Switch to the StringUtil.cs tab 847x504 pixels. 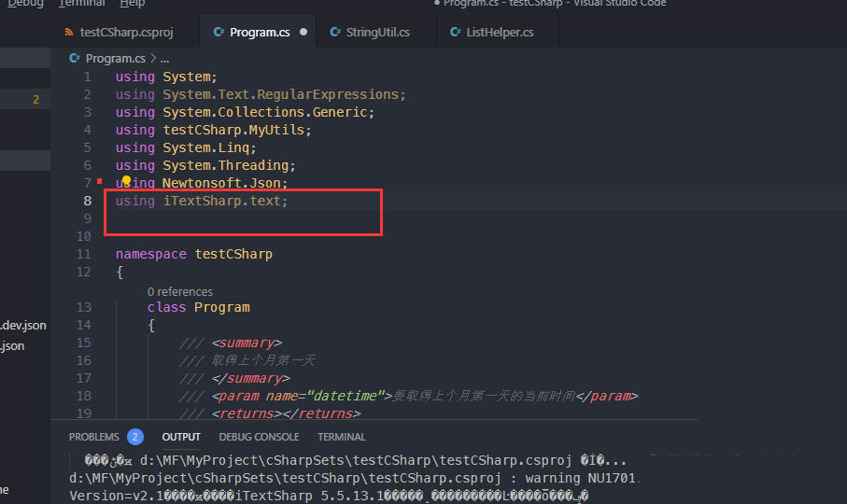click(376, 33)
